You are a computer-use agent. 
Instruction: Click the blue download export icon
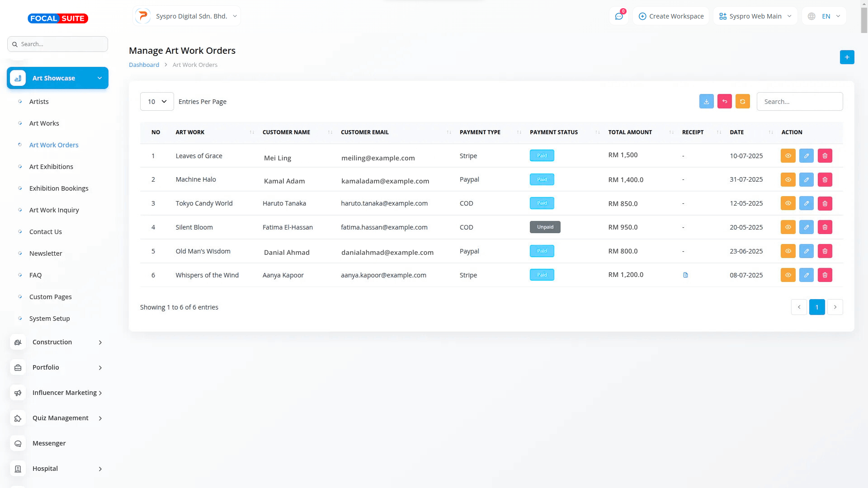tap(706, 101)
